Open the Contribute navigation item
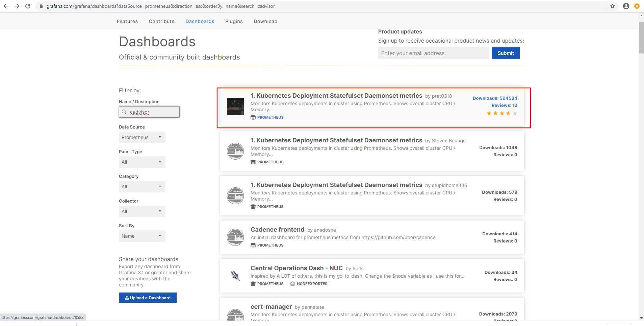The image size is (644, 326). tap(161, 21)
